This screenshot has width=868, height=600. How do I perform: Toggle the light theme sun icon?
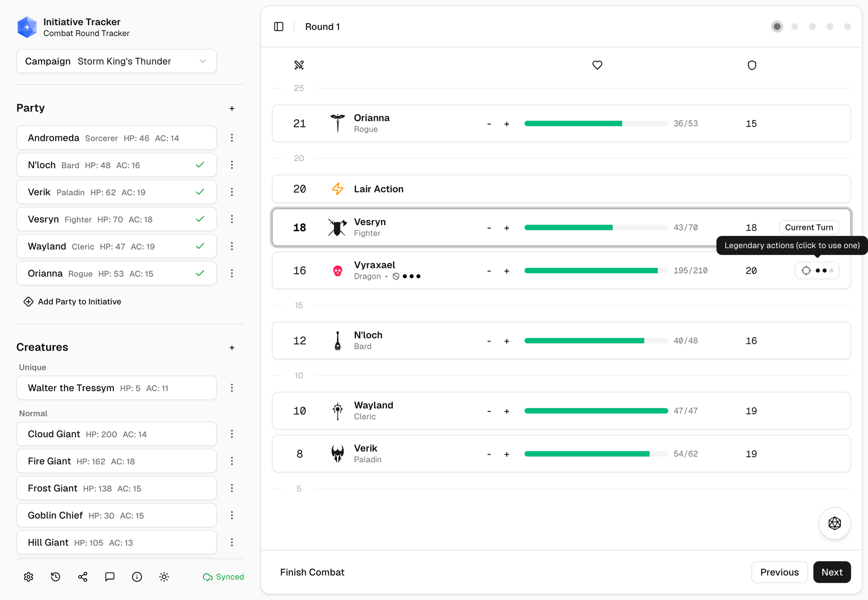[164, 577]
